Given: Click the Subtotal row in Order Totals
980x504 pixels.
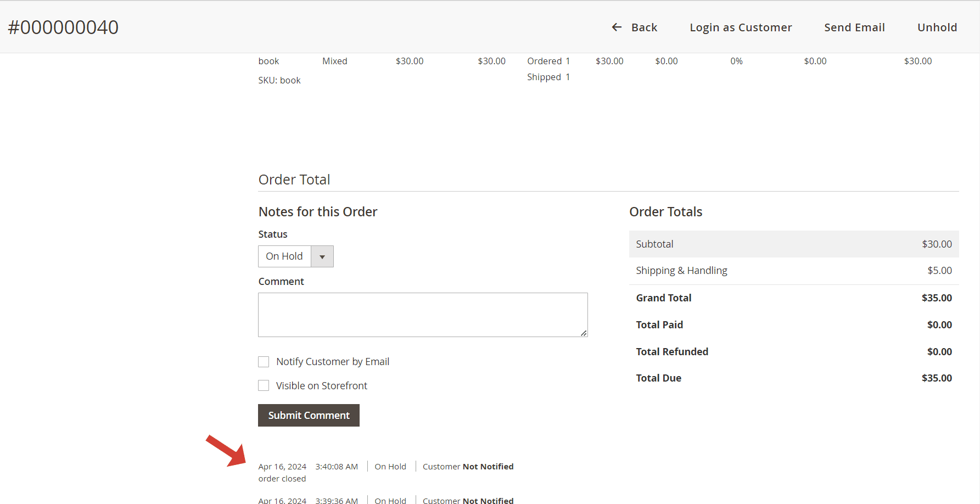Looking at the screenshot, I should coord(793,244).
